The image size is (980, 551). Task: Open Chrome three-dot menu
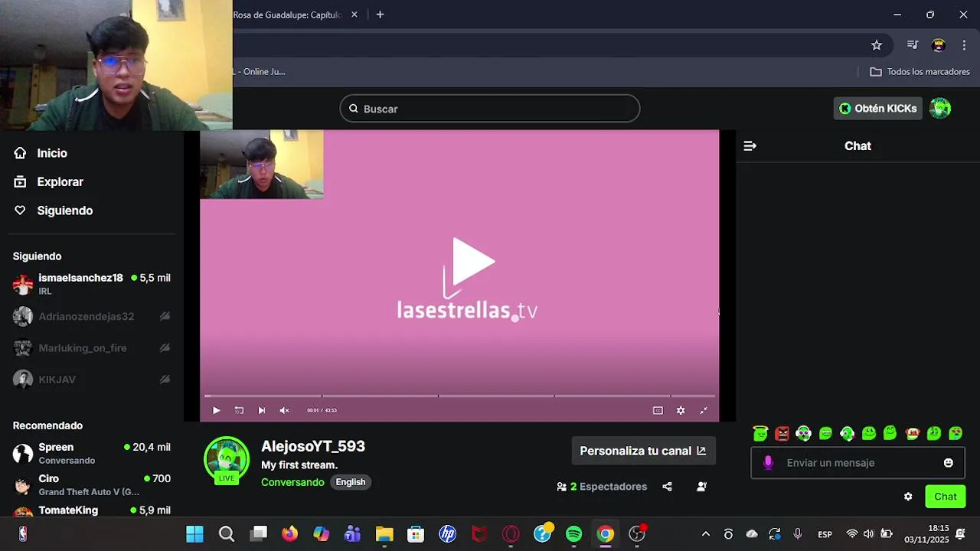pos(964,45)
